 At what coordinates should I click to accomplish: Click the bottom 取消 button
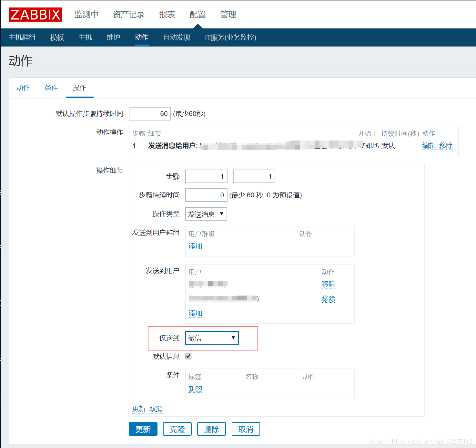point(246,429)
